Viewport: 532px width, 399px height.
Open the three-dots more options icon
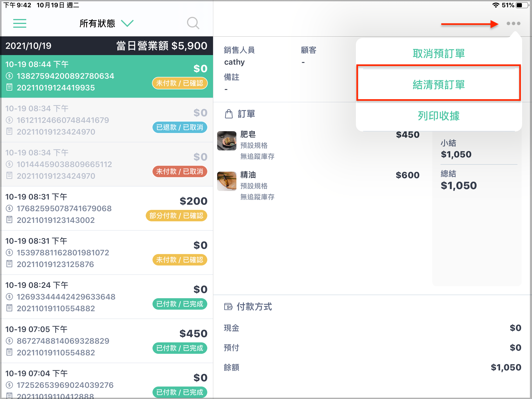[513, 23]
